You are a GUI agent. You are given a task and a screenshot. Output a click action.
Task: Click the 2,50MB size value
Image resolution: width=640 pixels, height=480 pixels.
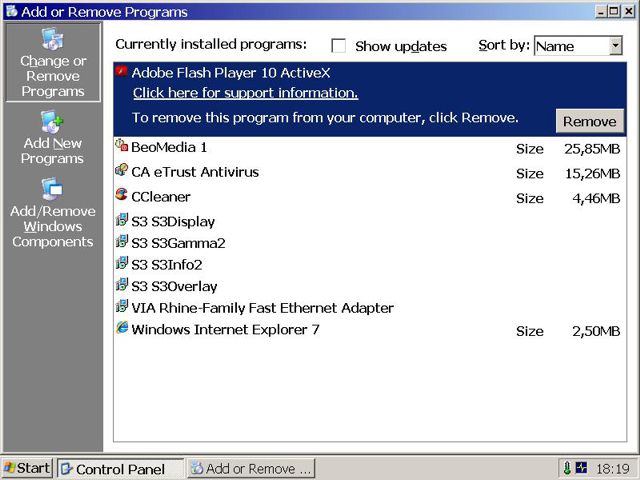[596, 331]
